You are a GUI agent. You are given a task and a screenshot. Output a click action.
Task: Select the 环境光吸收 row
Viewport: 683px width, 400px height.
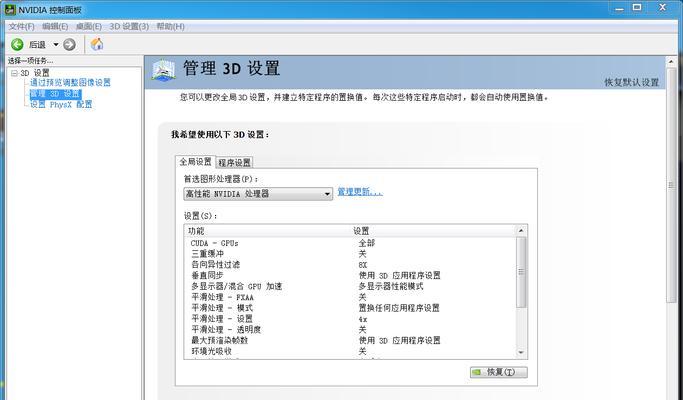click(351, 351)
